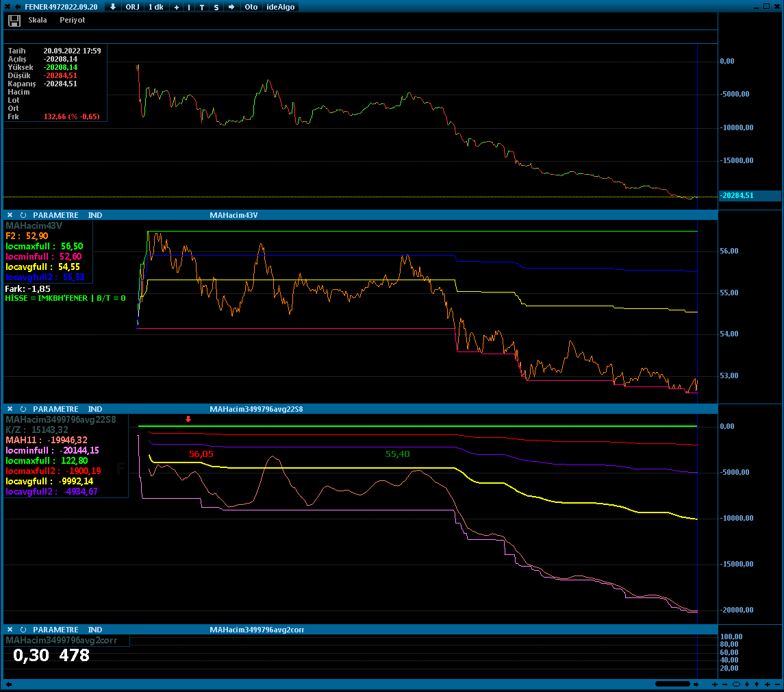Open PARAMETRE of the MAHacim43V panel

(55, 215)
